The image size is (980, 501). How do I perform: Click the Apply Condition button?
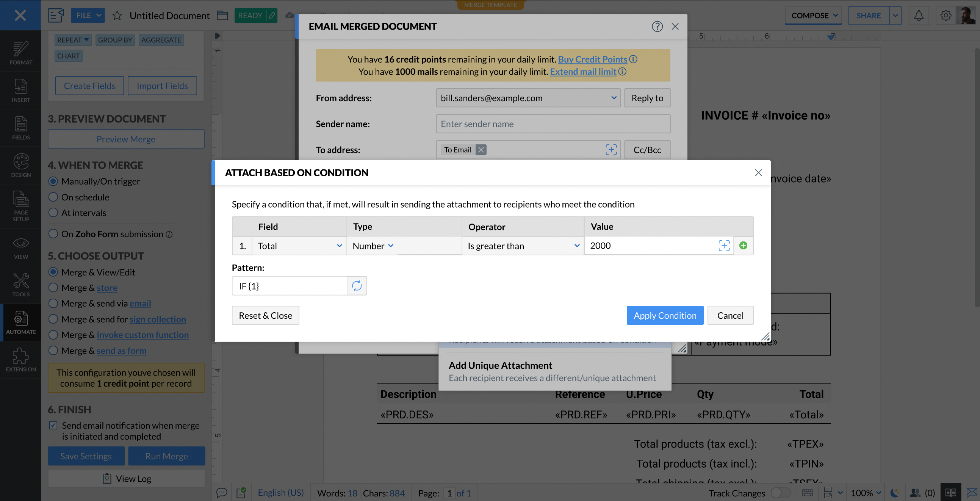coord(665,315)
